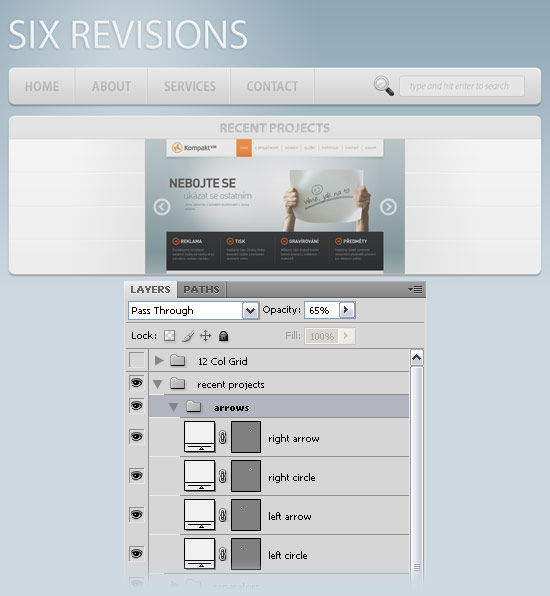Viewport: 550px width, 596px height.
Task: Select the right arrow layer name
Action: click(x=294, y=438)
